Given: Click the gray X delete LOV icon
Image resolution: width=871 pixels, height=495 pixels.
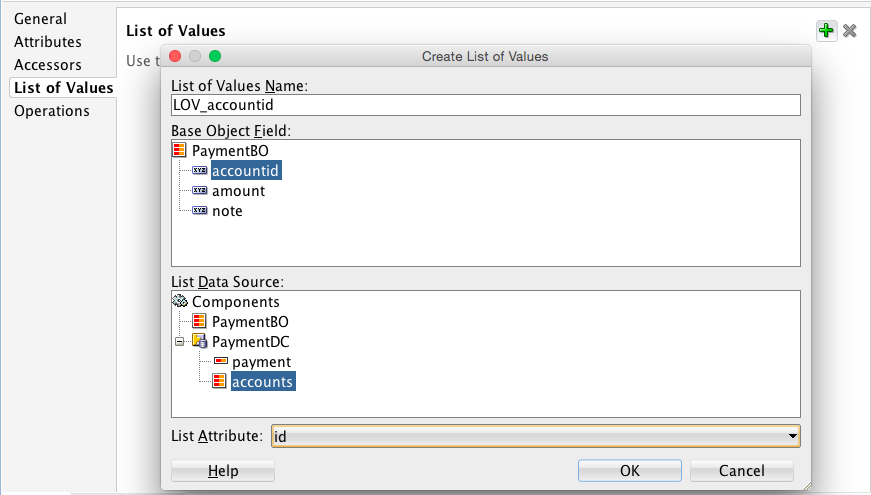Looking at the screenshot, I should [850, 31].
